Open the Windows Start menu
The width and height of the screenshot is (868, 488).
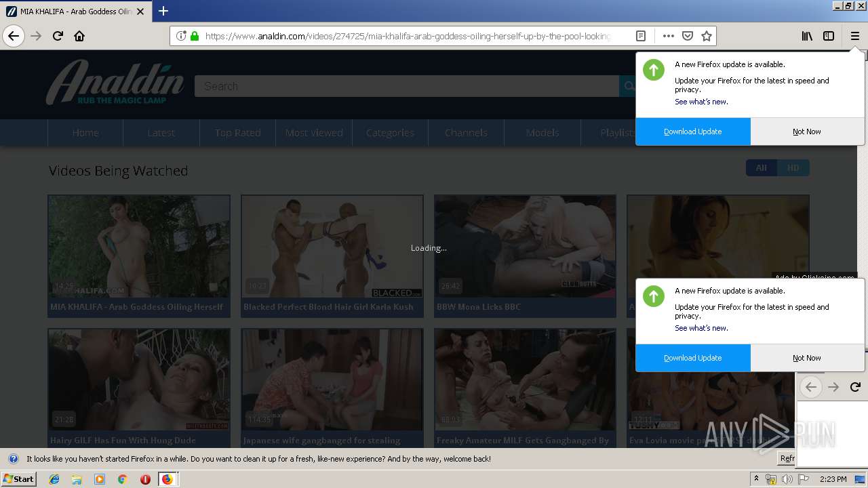click(x=19, y=479)
